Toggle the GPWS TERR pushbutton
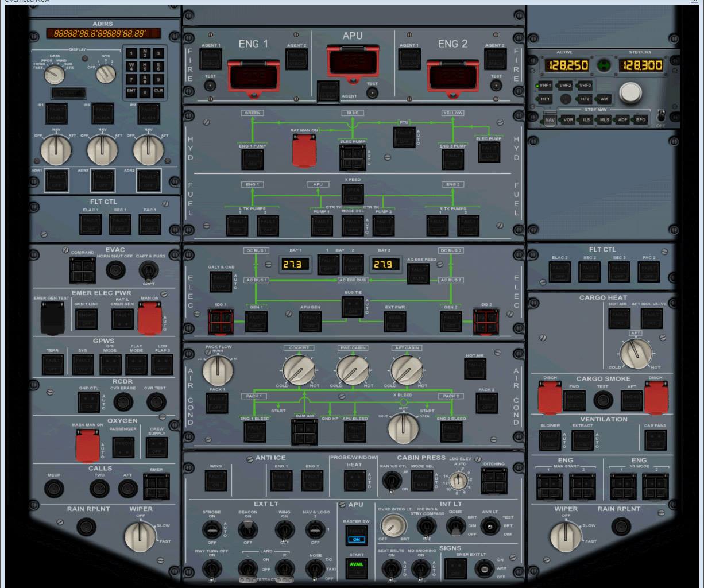Viewport: 704px width, 588px height. click(53, 364)
